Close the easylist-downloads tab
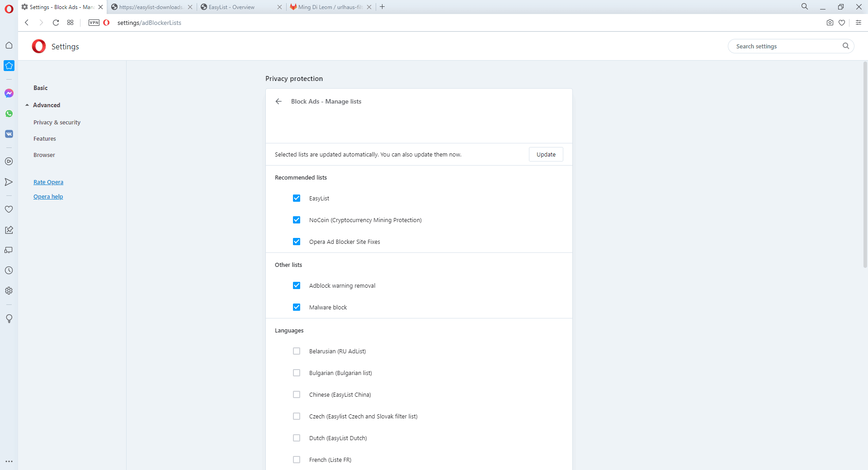This screenshot has width=868, height=470. point(190,7)
